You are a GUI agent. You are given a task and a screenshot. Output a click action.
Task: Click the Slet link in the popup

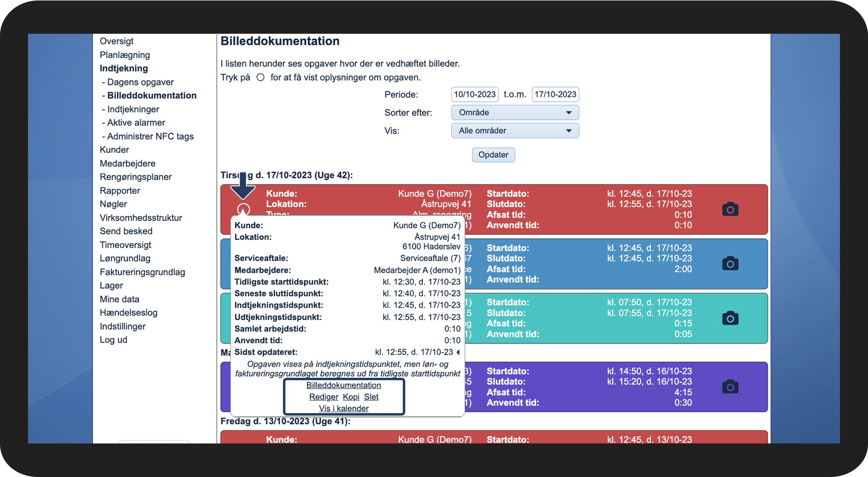[x=371, y=397]
